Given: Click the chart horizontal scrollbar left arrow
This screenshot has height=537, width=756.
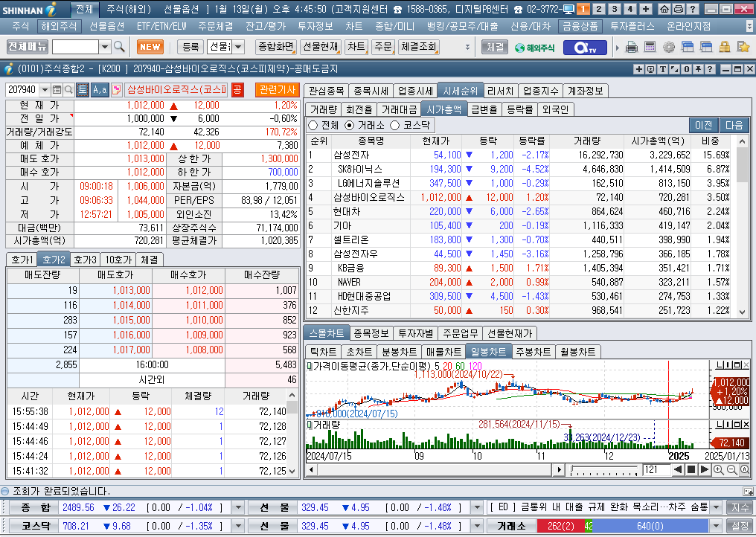Looking at the screenshot, I should [312, 469].
